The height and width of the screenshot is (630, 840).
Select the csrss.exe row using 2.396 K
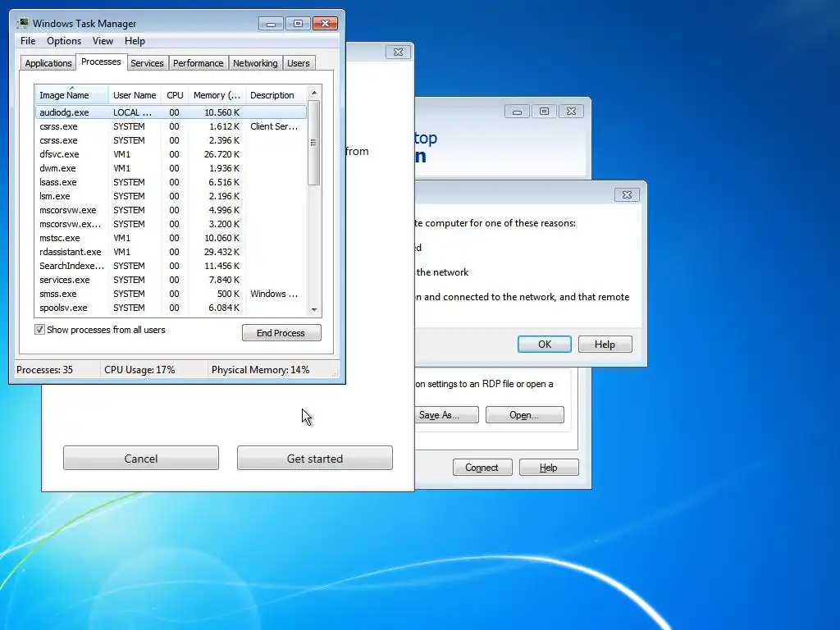171,140
